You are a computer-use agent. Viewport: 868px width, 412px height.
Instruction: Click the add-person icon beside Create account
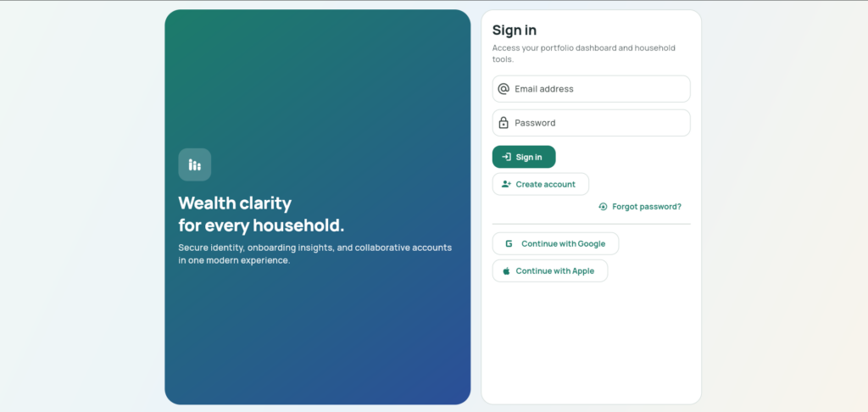[x=507, y=184]
